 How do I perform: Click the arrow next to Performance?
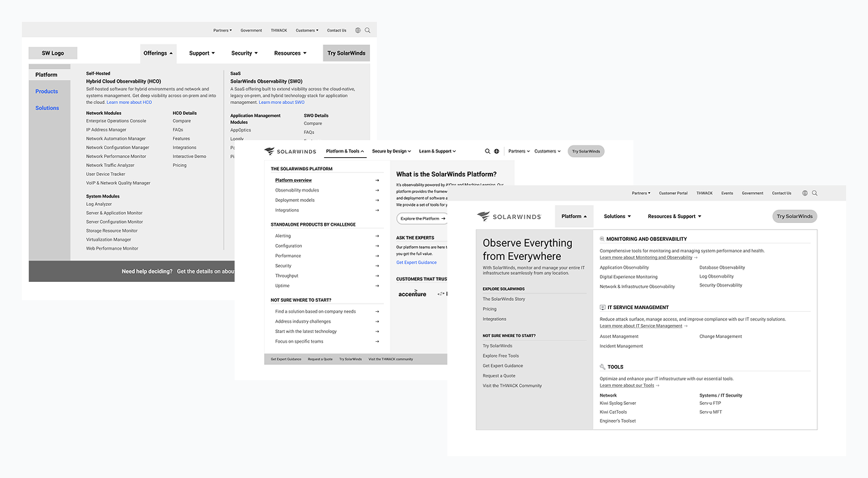[377, 256]
